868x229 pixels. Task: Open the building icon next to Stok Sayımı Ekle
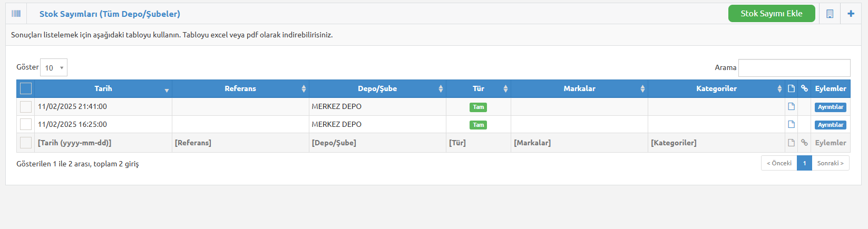click(830, 14)
